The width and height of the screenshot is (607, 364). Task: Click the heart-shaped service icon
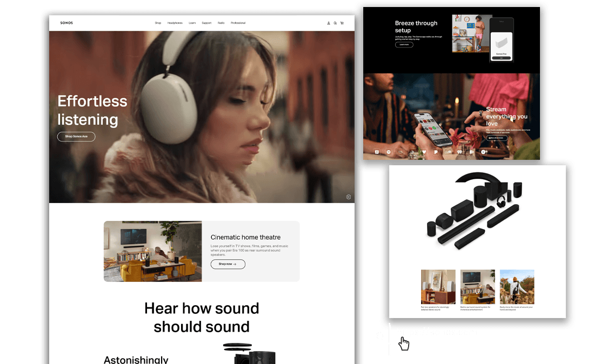[x=424, y=152]
